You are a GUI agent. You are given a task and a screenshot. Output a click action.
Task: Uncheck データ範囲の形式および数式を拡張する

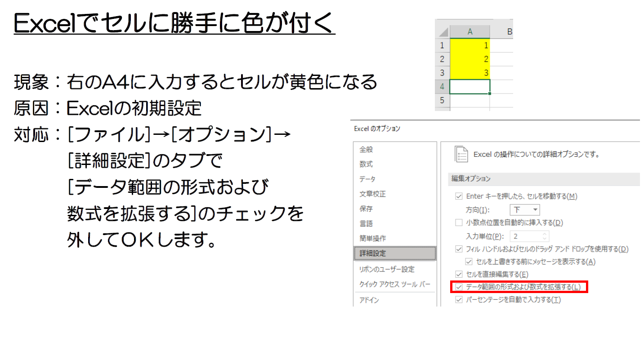pos(459,287)
